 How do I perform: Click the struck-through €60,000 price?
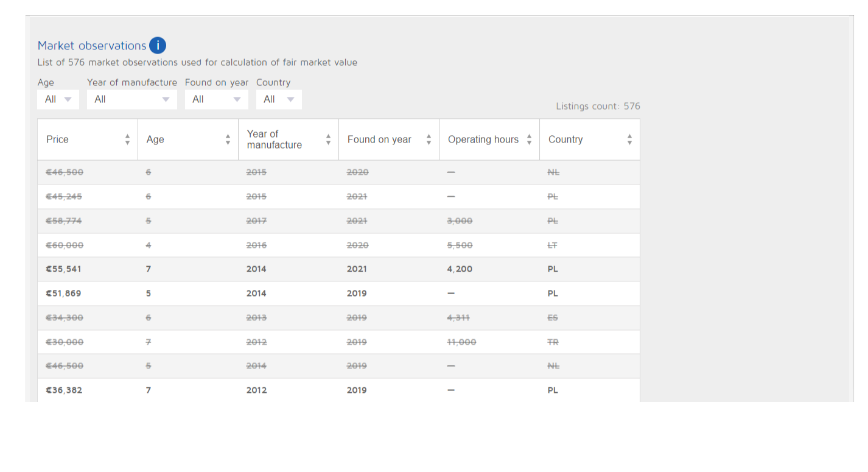click(x=65, y=245)
